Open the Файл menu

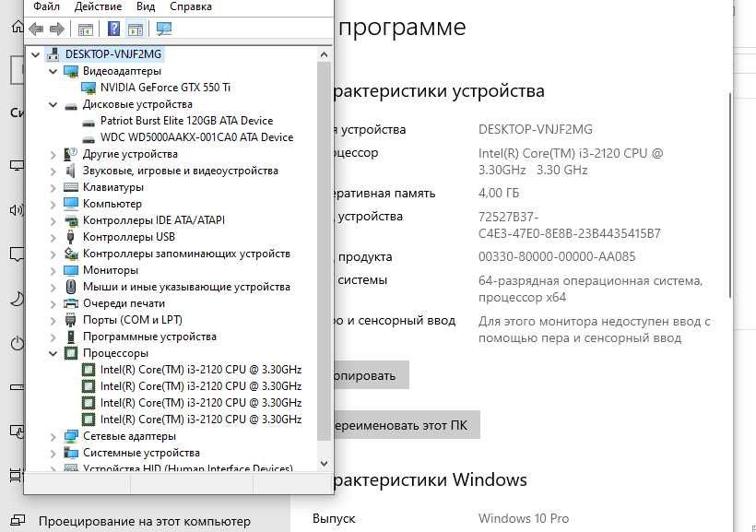click(x=46, y=6)
